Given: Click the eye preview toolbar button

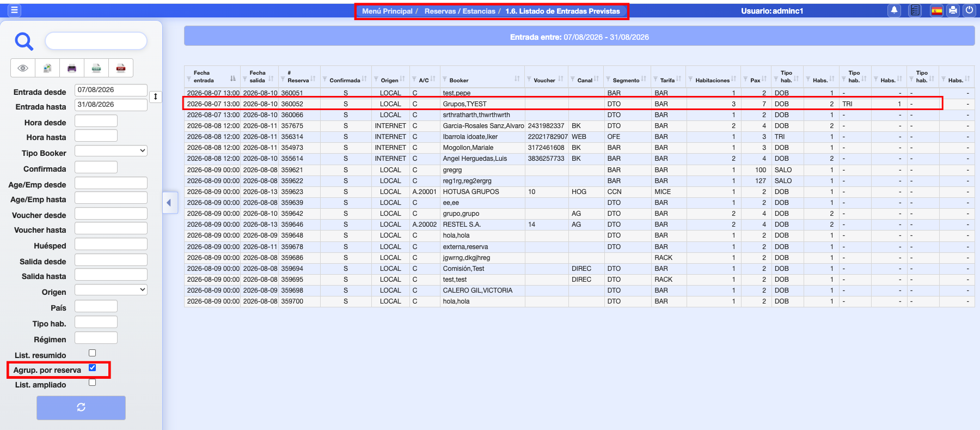Looking at the screenshot, I should coord(23,68).
